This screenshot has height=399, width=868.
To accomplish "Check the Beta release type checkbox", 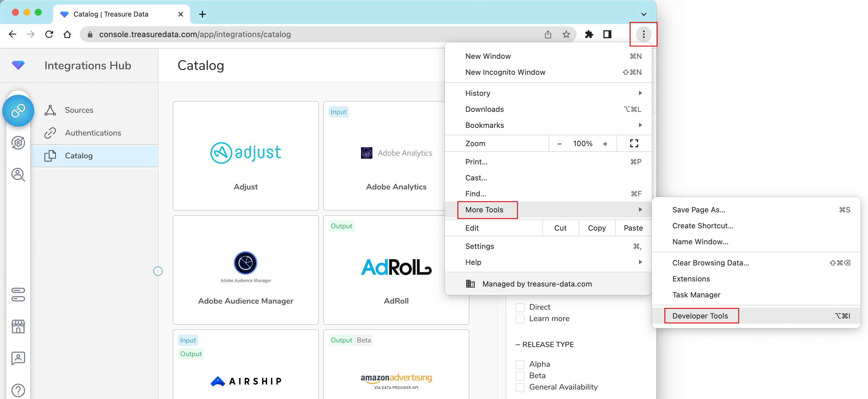I will [520, 376].
